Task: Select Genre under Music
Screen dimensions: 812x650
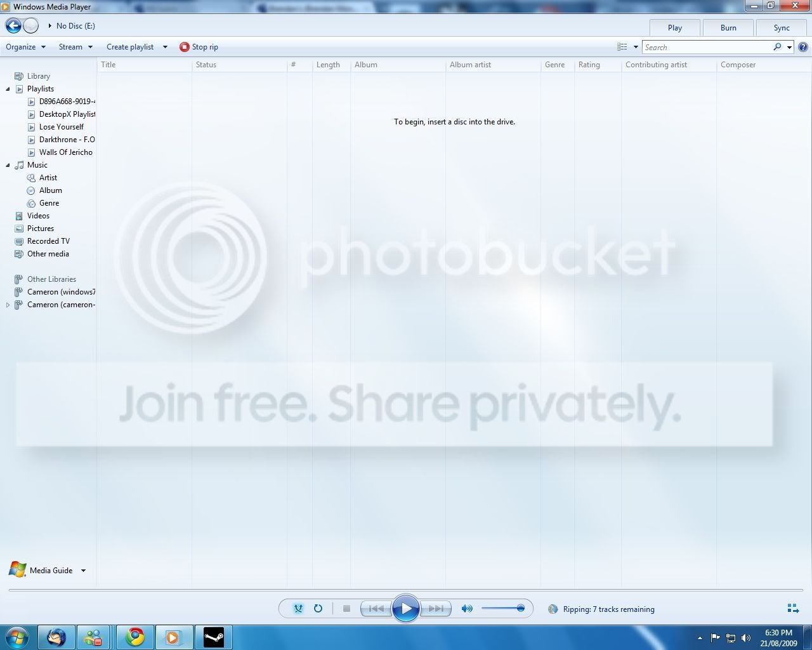Action: pos(43,203)
